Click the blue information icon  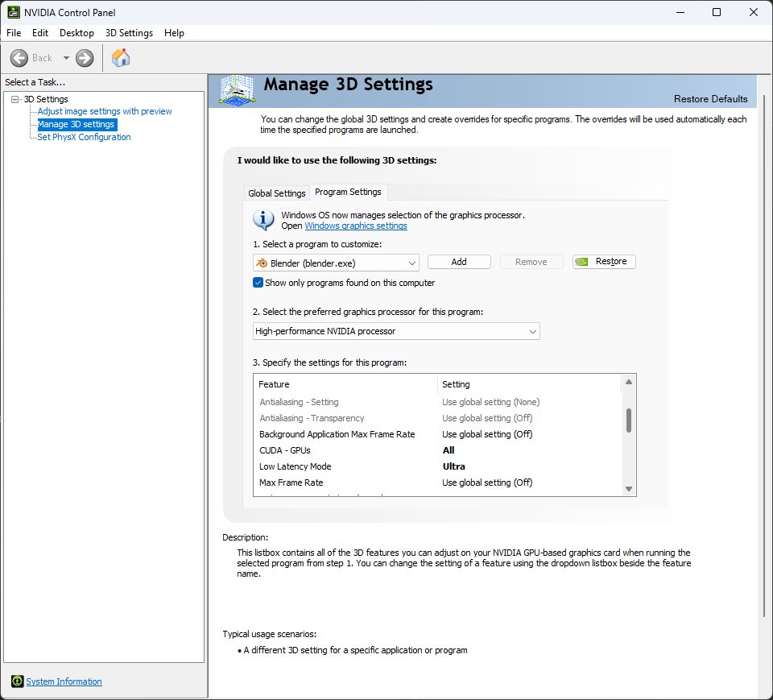coord(263,219)
